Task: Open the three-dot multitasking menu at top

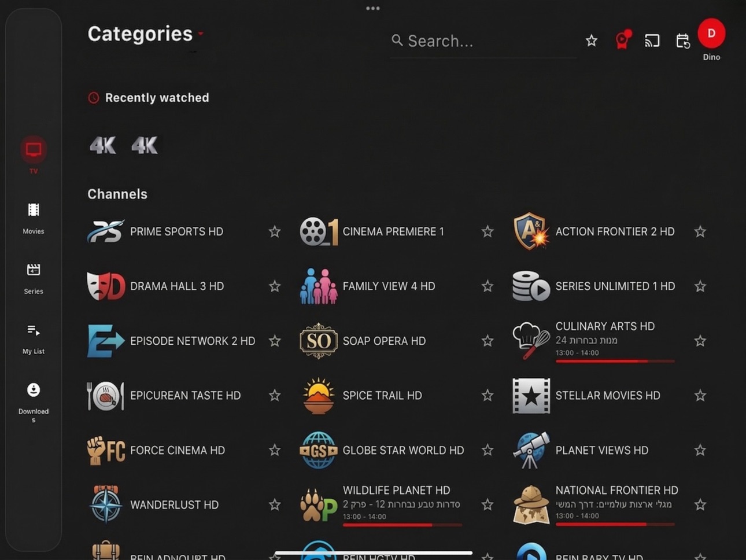Action: click(x=373, y=8)
